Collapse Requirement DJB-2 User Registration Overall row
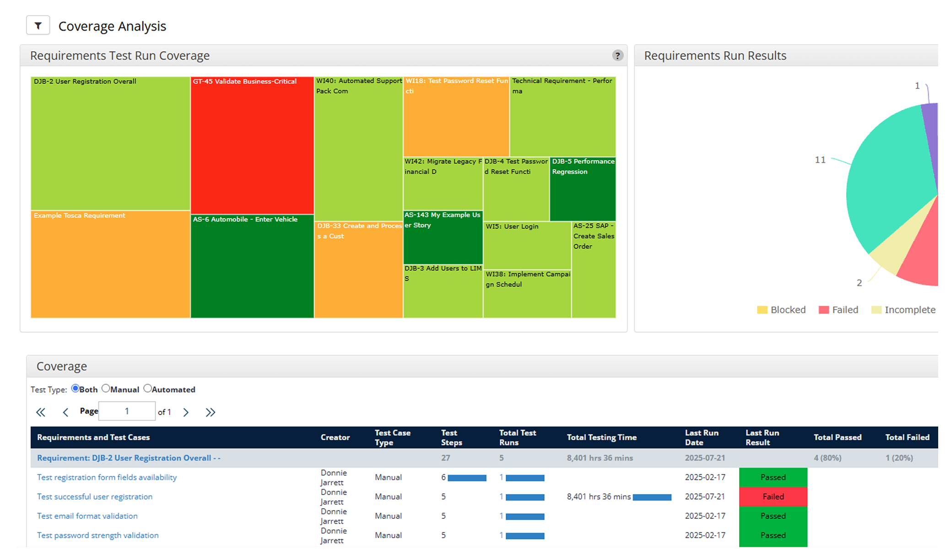 pos(129,458)
